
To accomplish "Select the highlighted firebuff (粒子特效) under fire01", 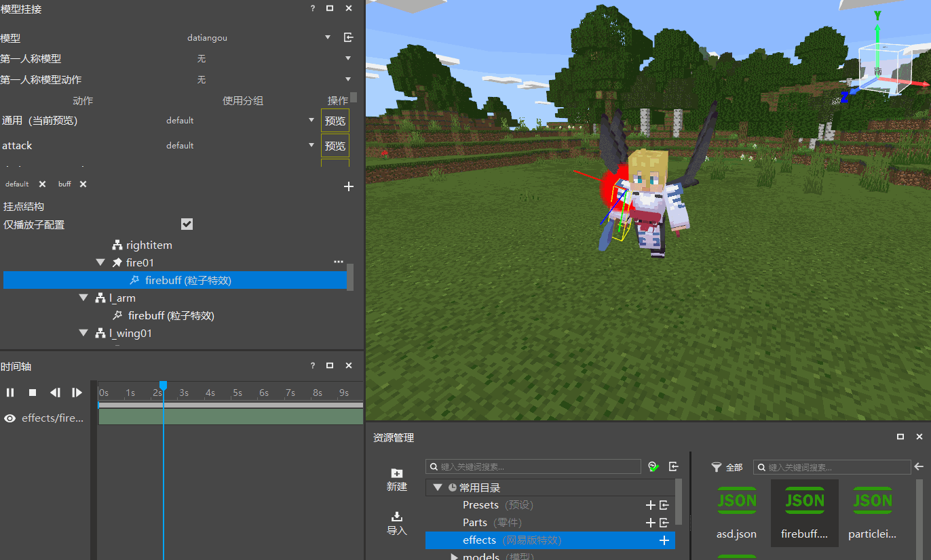I will tap(175, 280).
